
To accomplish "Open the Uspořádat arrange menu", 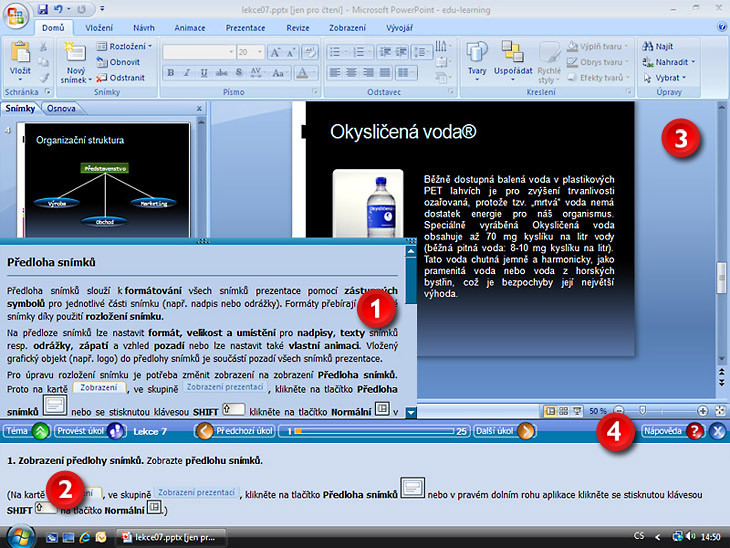I will pyautogui.click(x=513, y=61).
